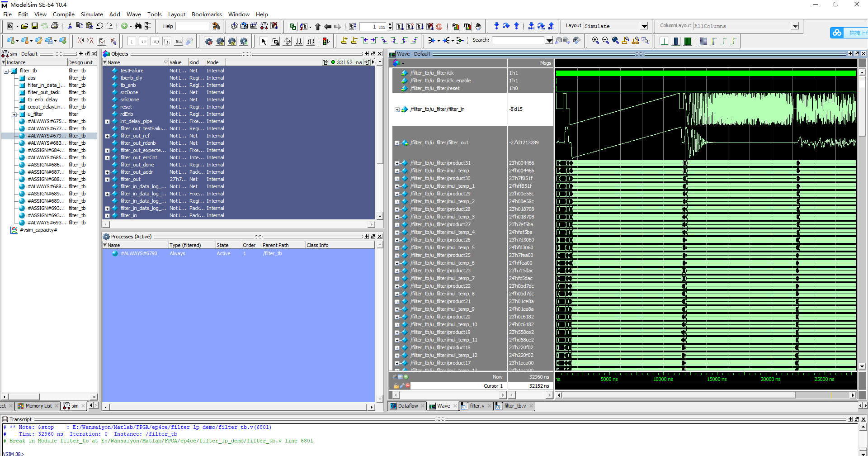Toggle the lock on Cursor 1
The width and height of the screenshot is (868, 456).
click(396, 386)
